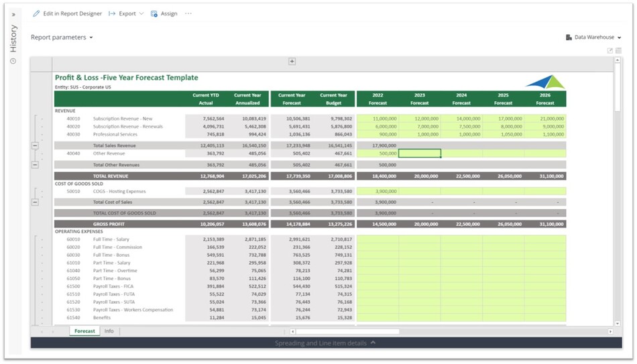Expand hidden columns with the plus button
This screenshot has width=637, height=364.
292,62
